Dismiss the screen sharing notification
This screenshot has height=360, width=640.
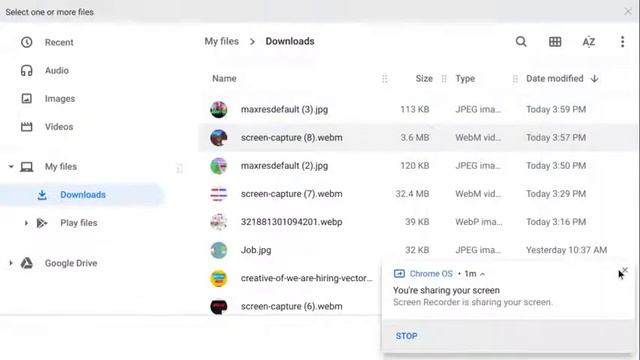(624, 271)
